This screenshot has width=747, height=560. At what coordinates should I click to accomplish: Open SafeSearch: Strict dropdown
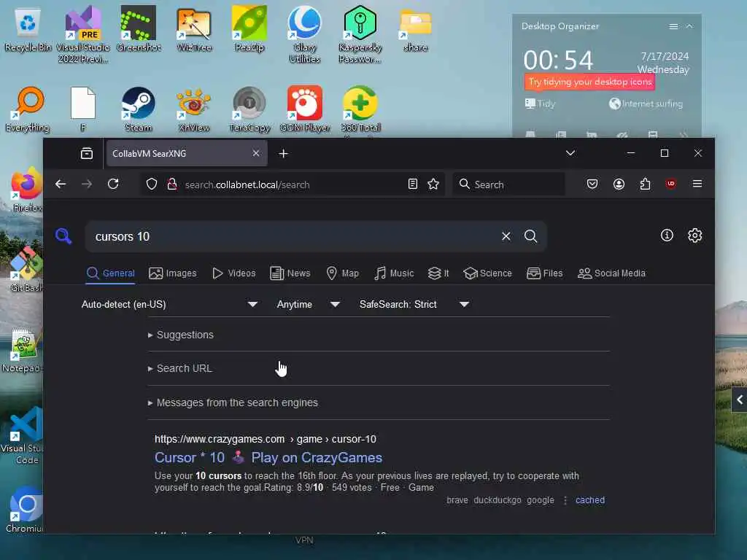[414, 304]
